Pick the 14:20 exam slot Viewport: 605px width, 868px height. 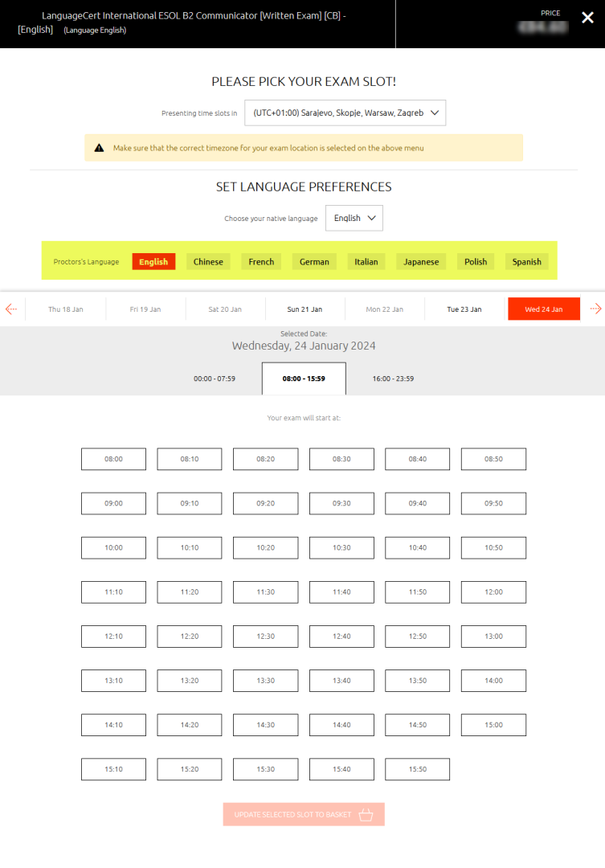click(190, 725)
